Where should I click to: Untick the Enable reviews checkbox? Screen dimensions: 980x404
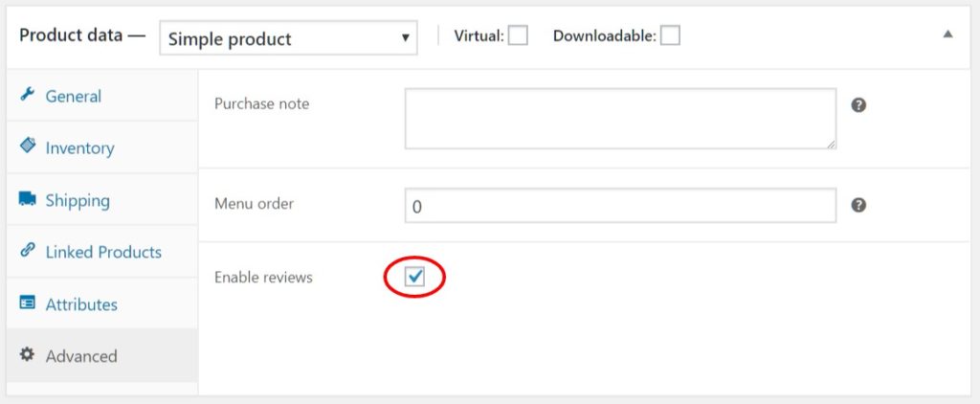pos(414,277)
